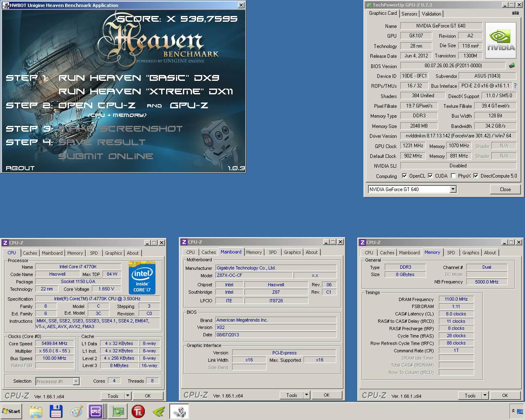Show hidden system tray icons

pos(513,411)
